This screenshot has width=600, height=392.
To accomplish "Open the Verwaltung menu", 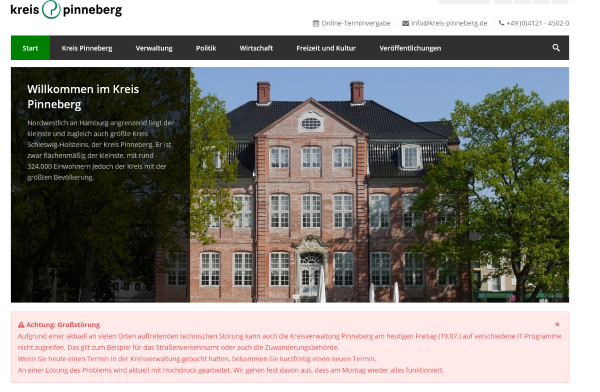I will coord(154,48).
